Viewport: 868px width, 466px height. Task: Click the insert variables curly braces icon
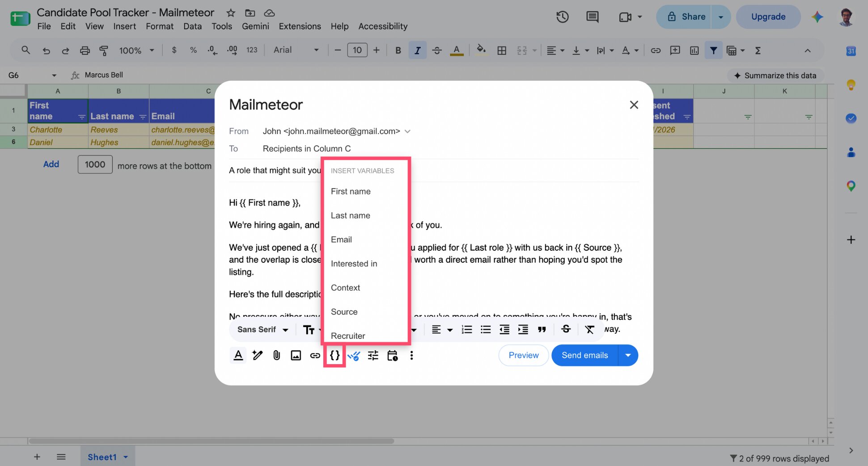click(334, 355)
